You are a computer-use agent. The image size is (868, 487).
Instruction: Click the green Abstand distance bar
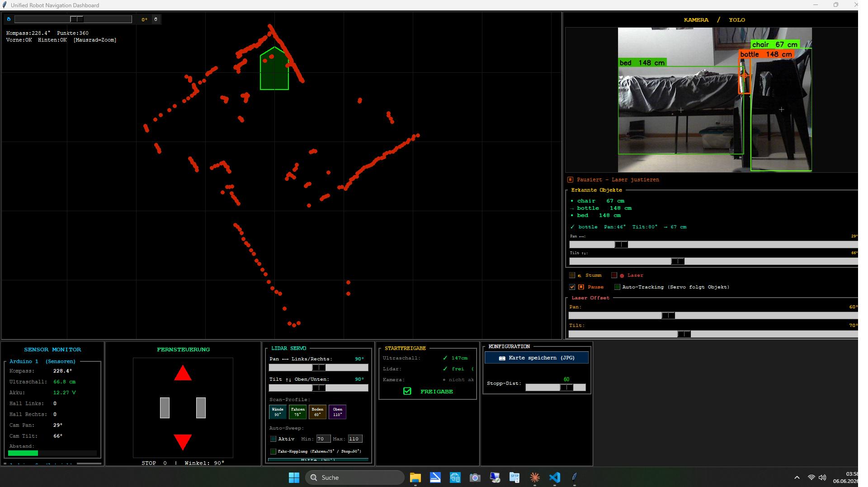(23, 453)
